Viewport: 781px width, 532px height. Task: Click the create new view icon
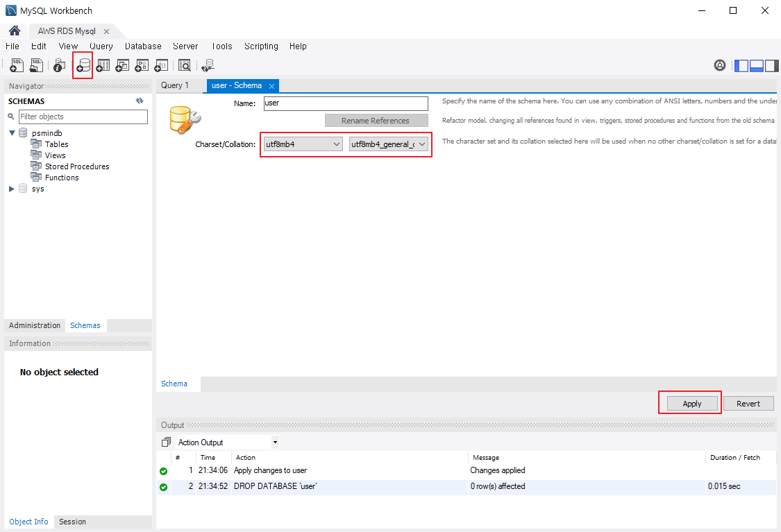[x=122, y=65]
